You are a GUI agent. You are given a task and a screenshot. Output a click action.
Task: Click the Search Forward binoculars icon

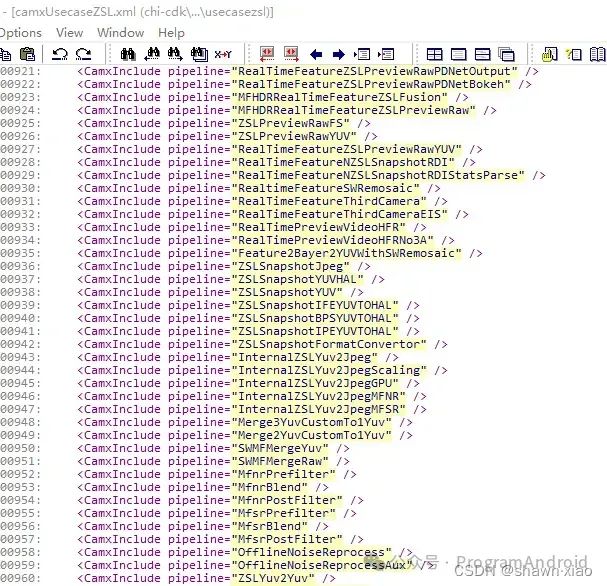[175, 54]
